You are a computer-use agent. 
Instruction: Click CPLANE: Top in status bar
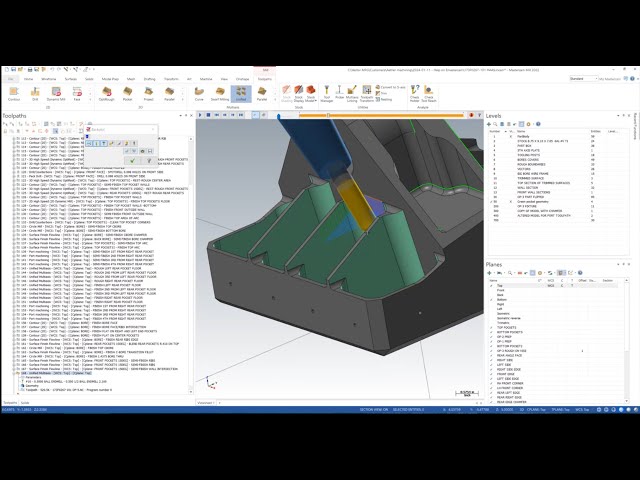pyautogui.click(x=536, y=409)
